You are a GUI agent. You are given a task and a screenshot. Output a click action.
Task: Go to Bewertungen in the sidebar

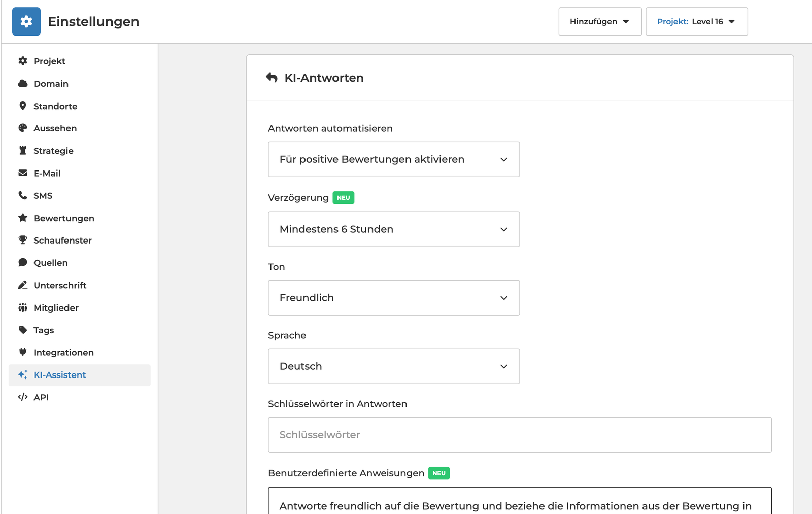(x=63, y=218)
